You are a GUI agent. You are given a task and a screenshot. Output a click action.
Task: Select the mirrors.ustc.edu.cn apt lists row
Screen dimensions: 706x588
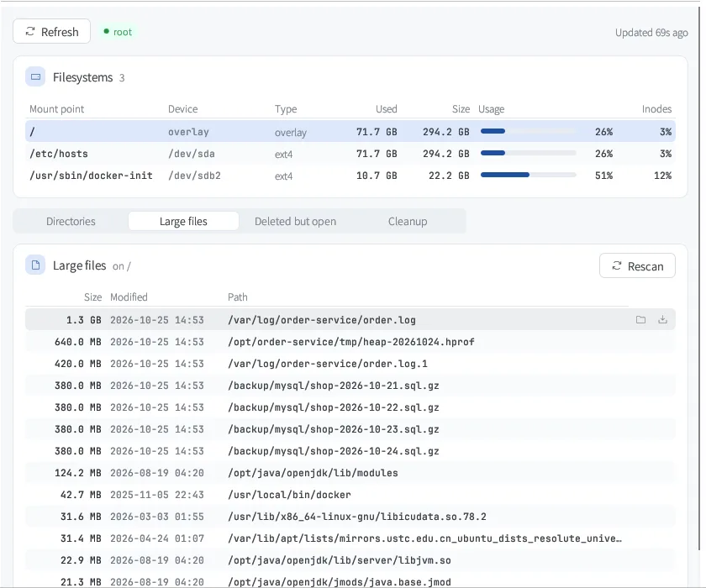(x=350, y=538)
